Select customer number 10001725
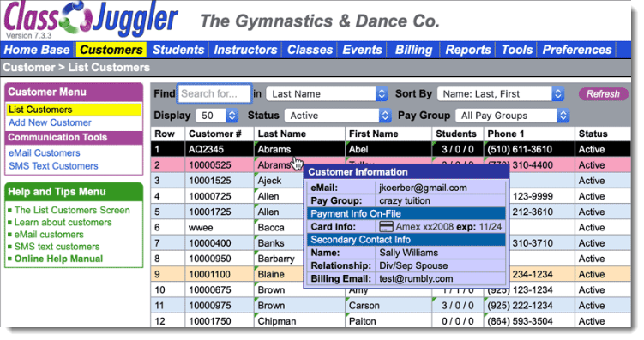This screenshot has width=644, height=340. click(210, 212)
